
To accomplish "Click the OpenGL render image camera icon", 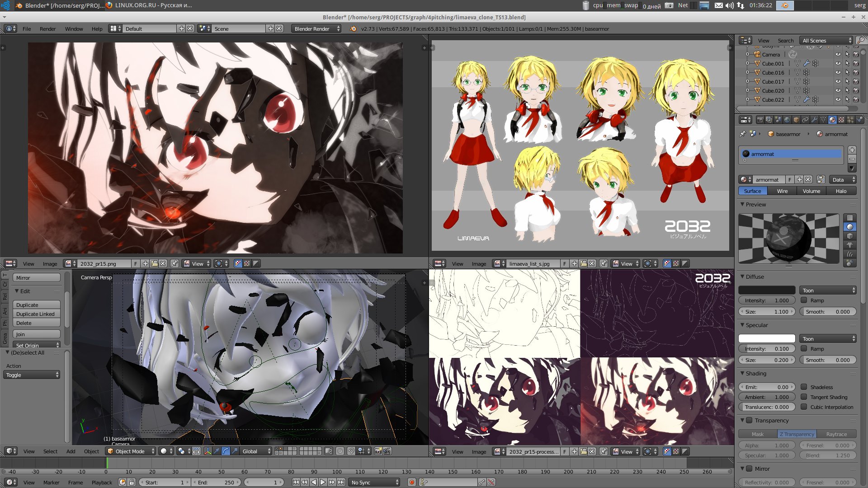I will (378, 451).
